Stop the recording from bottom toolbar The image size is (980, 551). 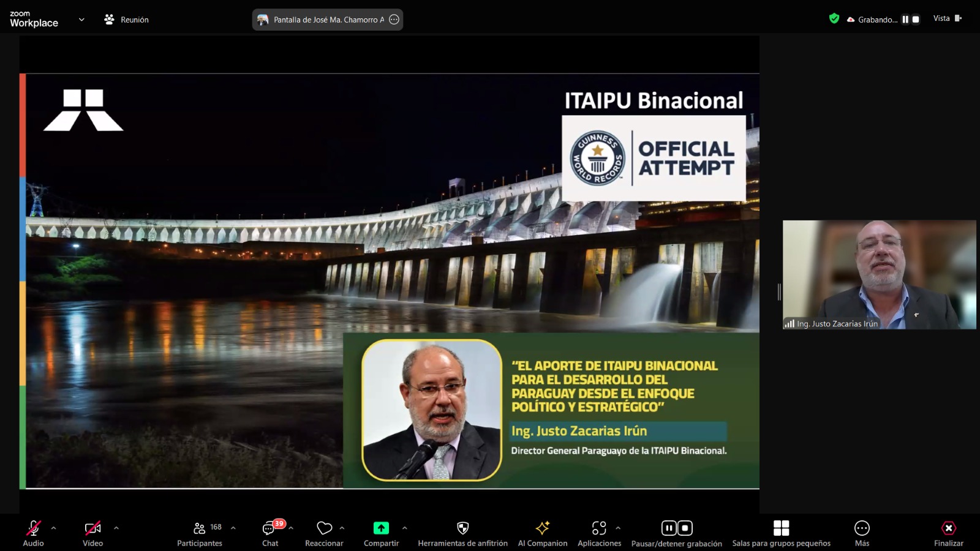[x=685, y=528]
